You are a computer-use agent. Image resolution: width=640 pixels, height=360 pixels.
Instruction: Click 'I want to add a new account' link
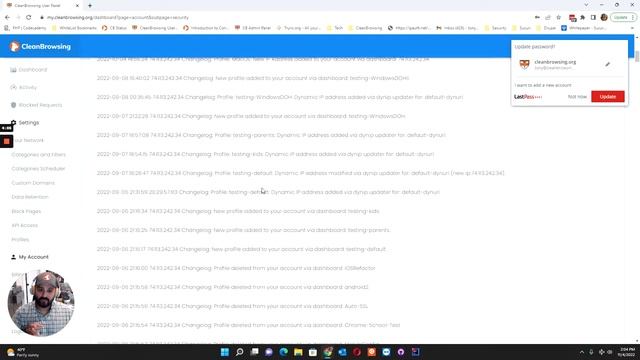click(x=543, y=85)
